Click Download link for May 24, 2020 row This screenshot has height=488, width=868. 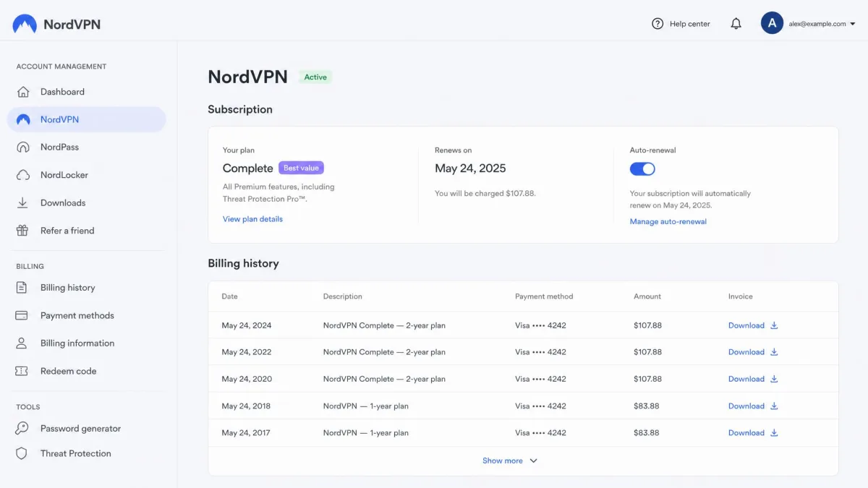746,379
